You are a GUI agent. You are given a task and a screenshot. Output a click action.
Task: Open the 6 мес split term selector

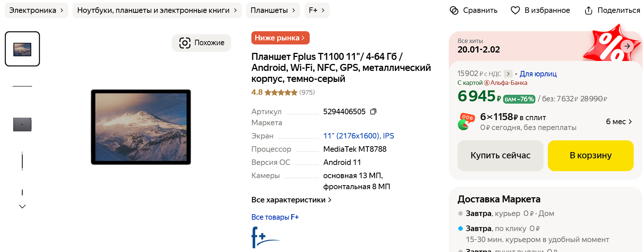(x=619, y=122)
